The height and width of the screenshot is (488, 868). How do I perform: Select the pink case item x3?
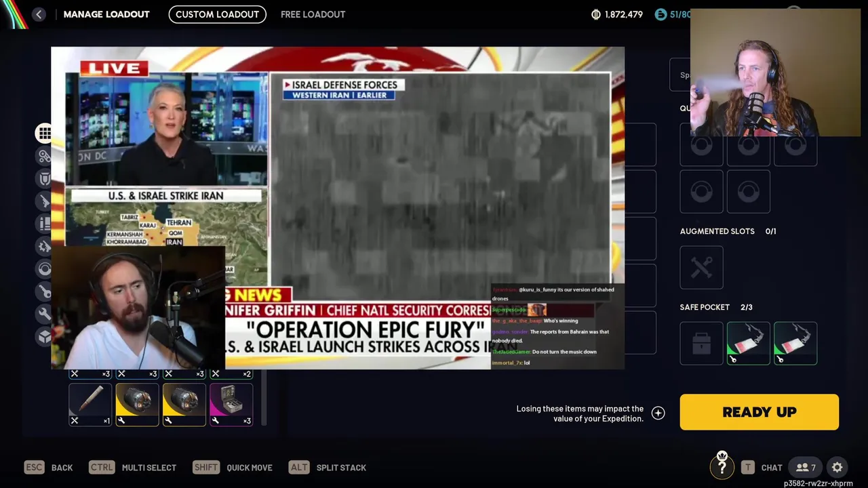(231, 405)
